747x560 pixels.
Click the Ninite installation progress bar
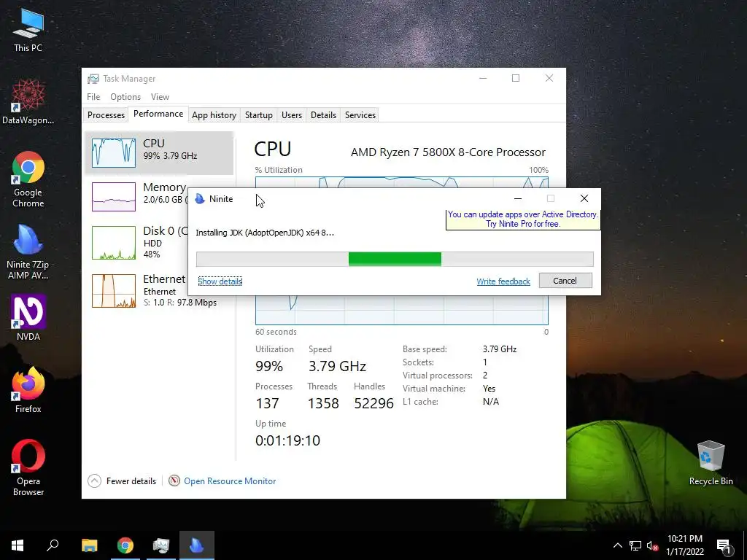tap(395, 259)
